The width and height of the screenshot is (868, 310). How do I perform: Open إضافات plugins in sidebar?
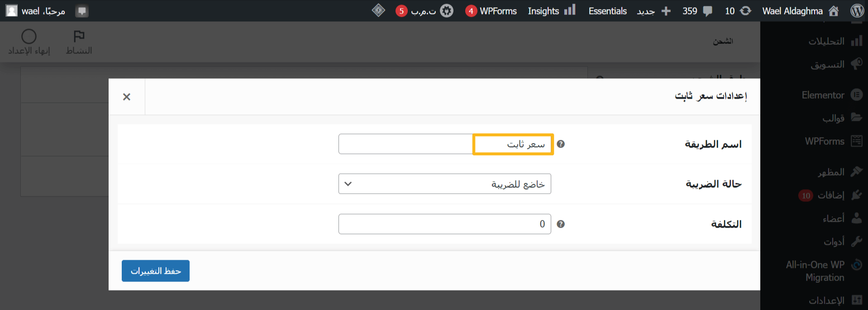[831, 195]
